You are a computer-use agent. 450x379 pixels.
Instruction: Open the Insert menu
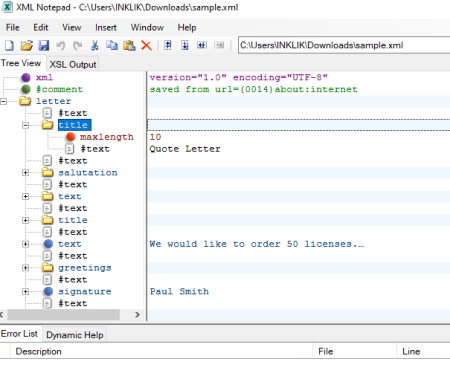[x=106, y=28]
